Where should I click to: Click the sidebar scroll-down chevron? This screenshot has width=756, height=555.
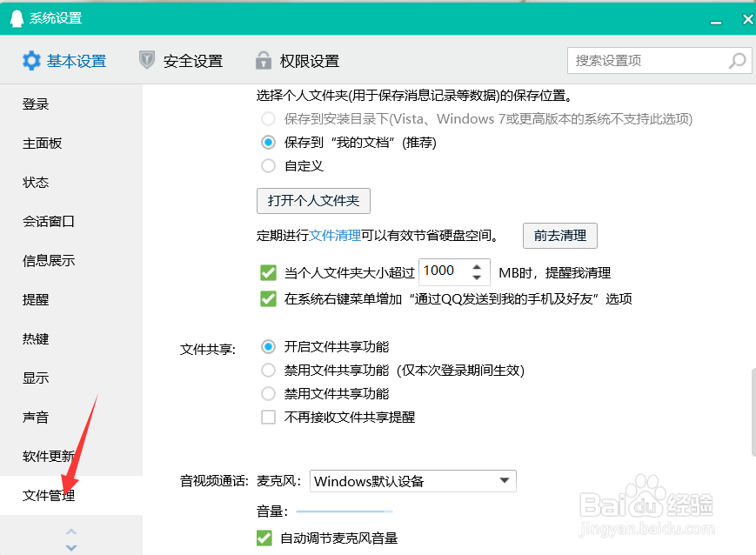click(71, 547)
